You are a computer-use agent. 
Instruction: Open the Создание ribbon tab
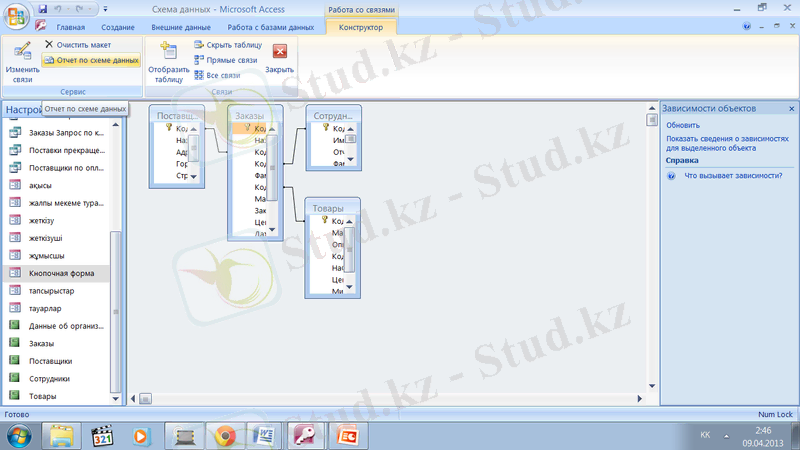pos(118,28)
